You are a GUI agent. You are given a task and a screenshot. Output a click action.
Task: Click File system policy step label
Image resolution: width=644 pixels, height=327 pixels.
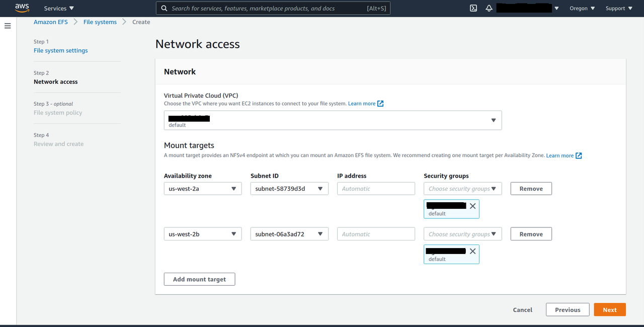[58, 113]
